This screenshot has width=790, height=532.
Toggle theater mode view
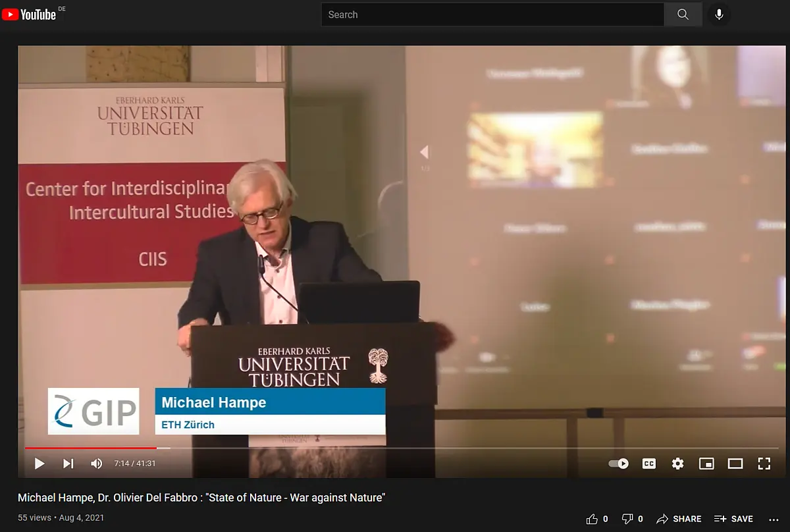[735, 464]
